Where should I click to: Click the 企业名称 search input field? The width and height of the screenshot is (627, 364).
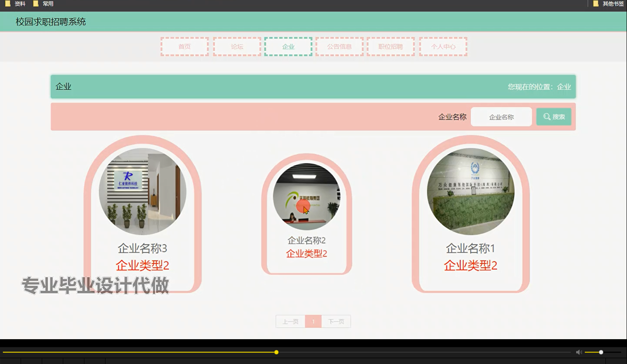[x=501, y=117]
